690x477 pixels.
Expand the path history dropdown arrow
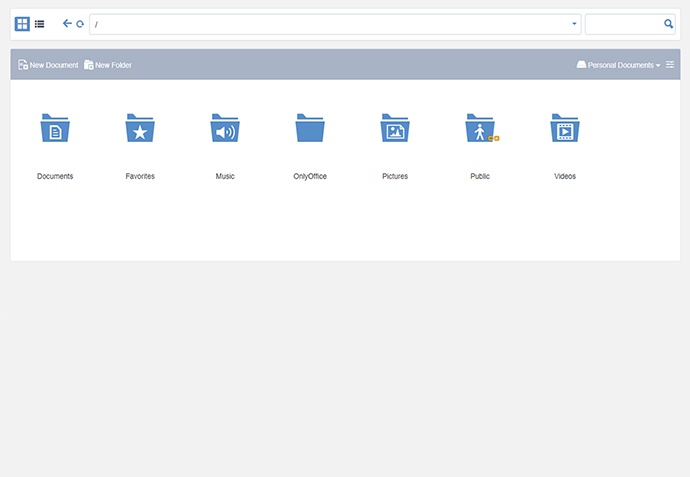[x=574, y=24]
